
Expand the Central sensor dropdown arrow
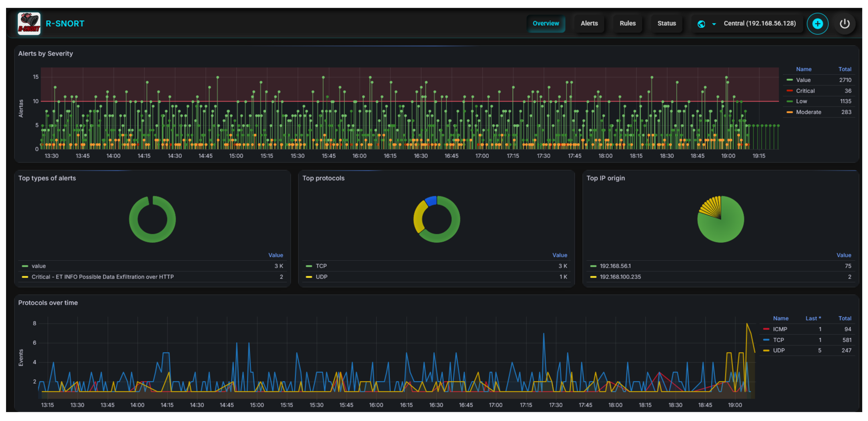click(x=714, y=24)
